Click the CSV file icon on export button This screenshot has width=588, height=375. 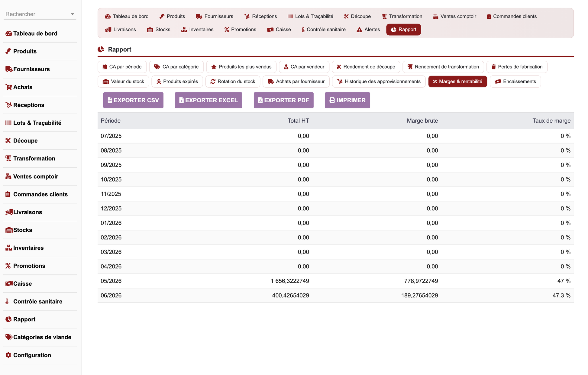coord(110,100)
